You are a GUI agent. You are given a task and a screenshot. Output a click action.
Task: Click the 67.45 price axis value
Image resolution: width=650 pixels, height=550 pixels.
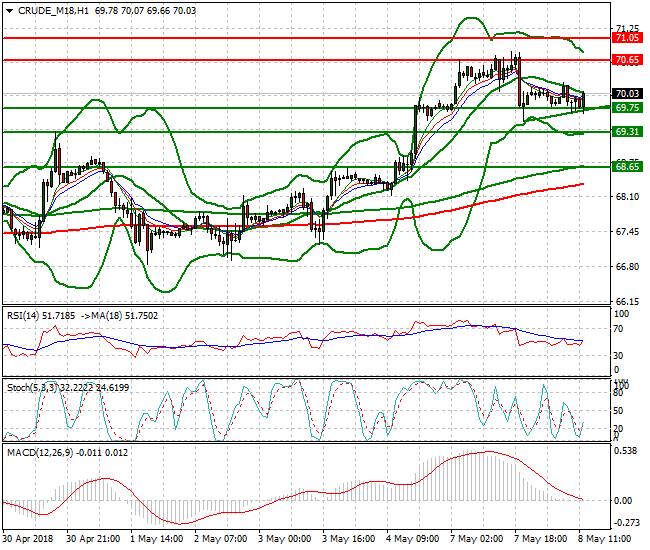(x=627, y=231)
